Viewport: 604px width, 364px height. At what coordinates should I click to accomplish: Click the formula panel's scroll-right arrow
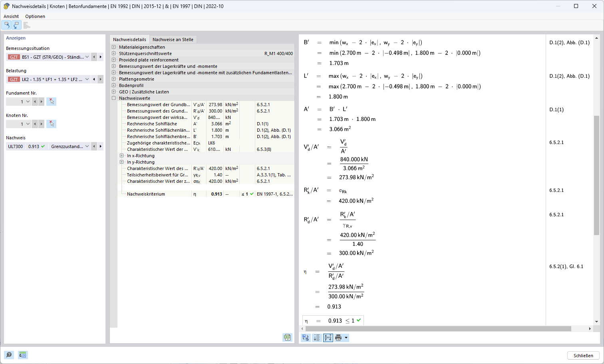pos(590,328)
